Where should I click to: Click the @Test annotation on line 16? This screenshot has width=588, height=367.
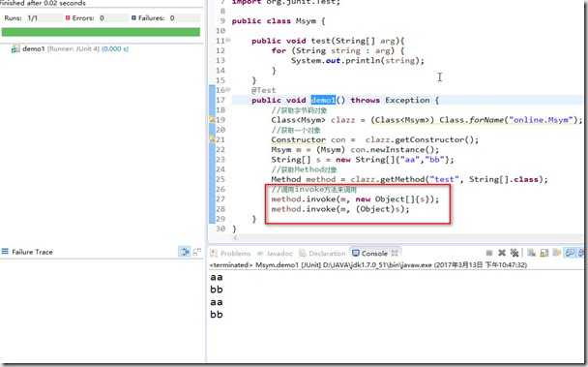coord(264,90)
